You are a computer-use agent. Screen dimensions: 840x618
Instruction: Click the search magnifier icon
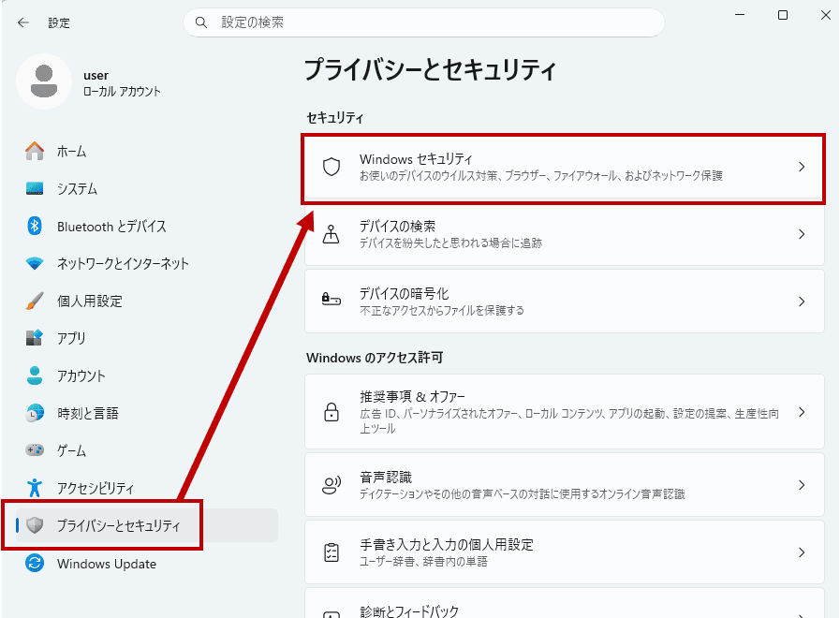point(201,22)
